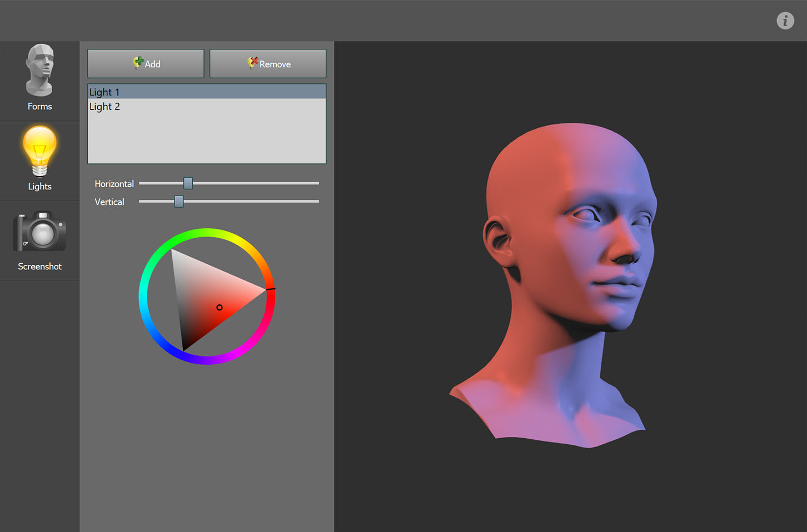Click the saturation triangle marker circle
The height and width of the screenshot is (532, 807).
tap(220, 307)
